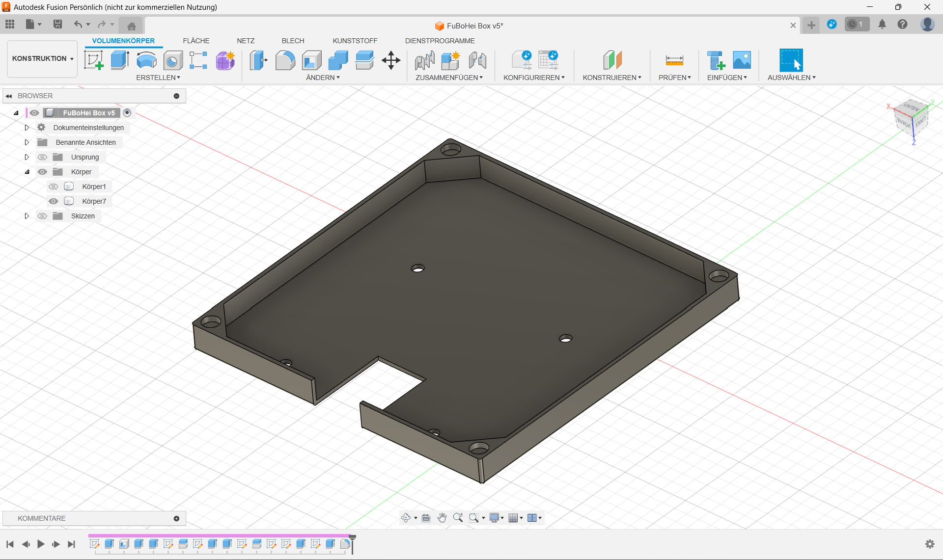Screen dimensions: 943x560
Task: Open the ZUSAMMENFÜGEN dropdown menu
Action: click(x=449, y=78)
